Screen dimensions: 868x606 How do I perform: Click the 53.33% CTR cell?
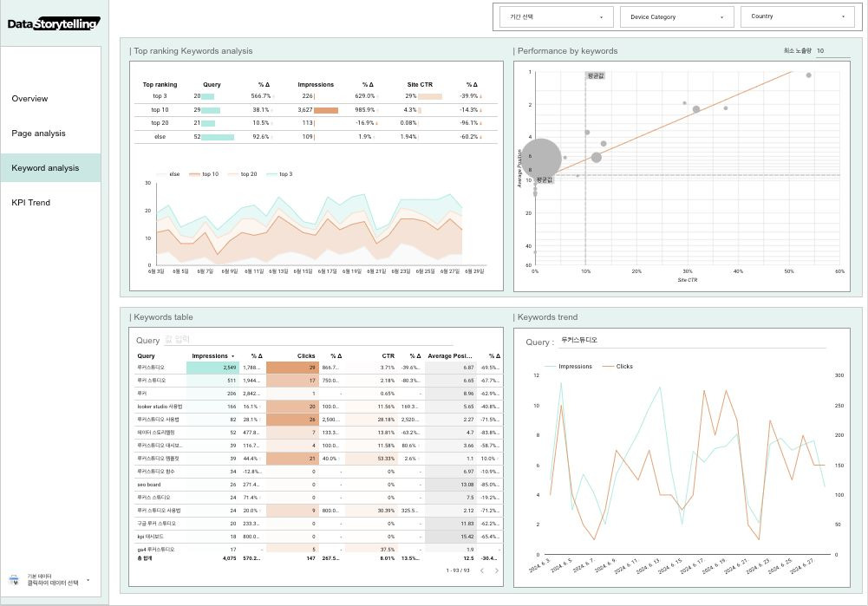click(371, 459)
